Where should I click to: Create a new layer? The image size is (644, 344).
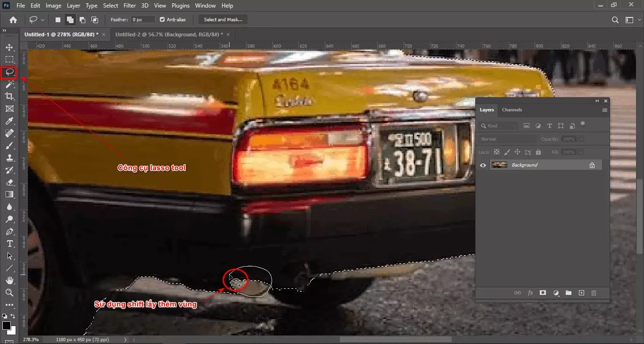point(581,293)
